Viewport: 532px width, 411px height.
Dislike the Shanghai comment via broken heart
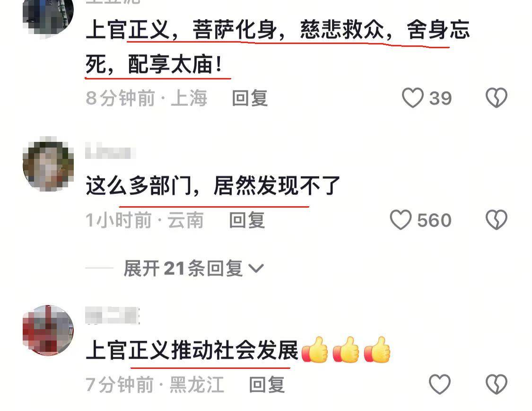coord(497,98)
